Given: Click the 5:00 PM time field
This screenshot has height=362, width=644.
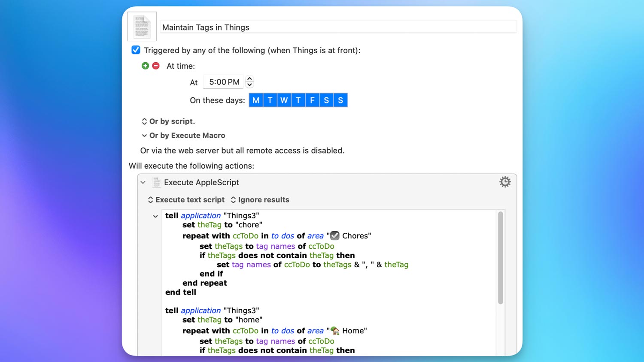Looking at the screenshot, I should [223, 82].
